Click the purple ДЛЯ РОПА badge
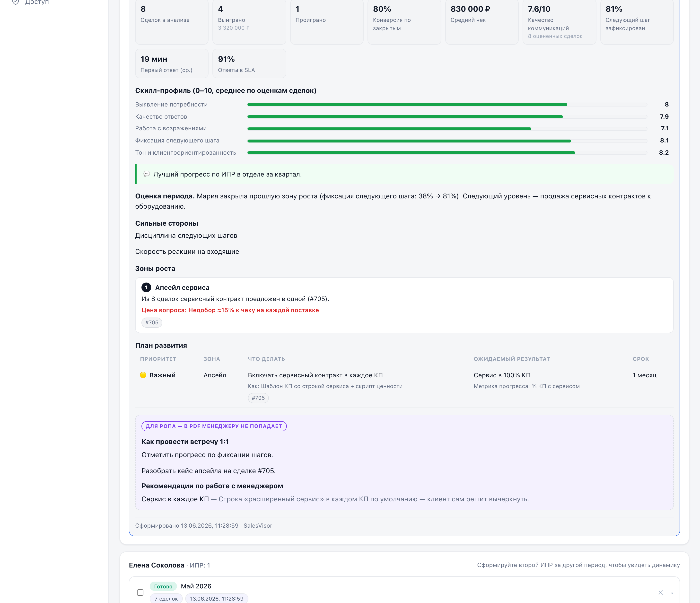This screenshot has height=603, width=700. pos(214,426)
